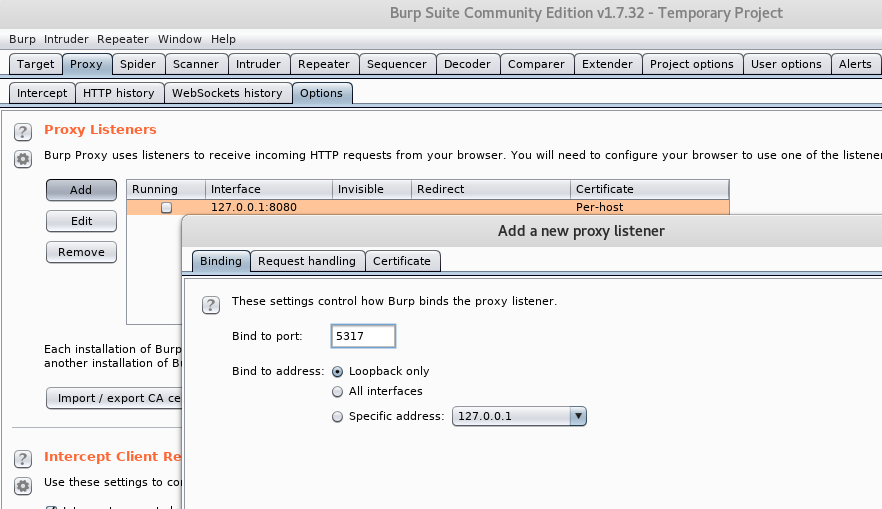Screen dimensions: 882x509
Task: Open the Help menu
Action: (x=223, y=39)
